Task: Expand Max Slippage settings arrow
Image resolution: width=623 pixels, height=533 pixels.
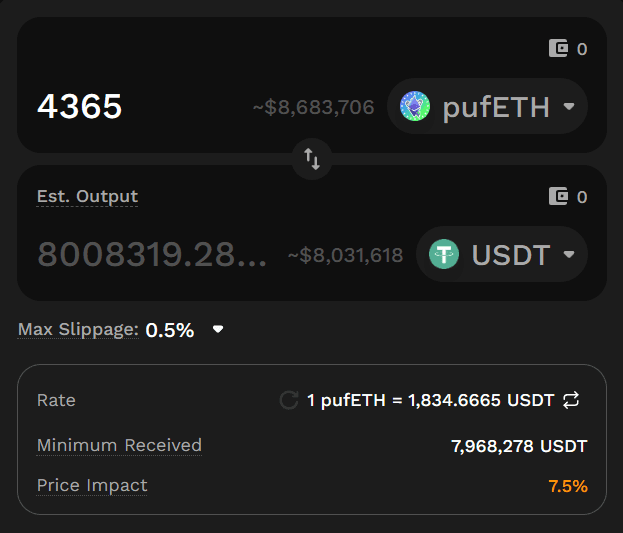Action: pos(218,329)
